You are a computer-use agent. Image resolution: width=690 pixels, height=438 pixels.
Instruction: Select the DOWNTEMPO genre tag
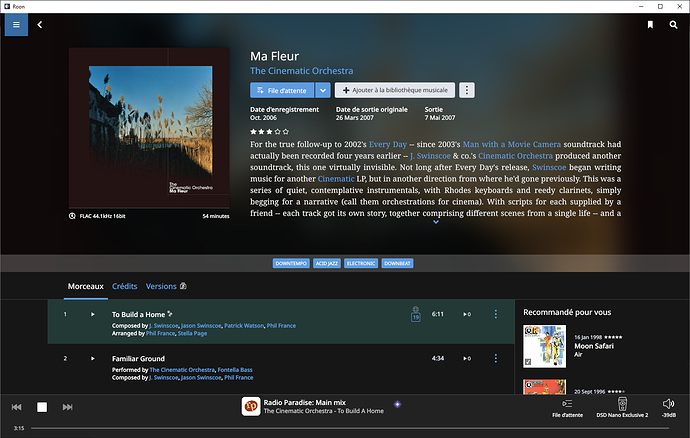coord(291,263)
